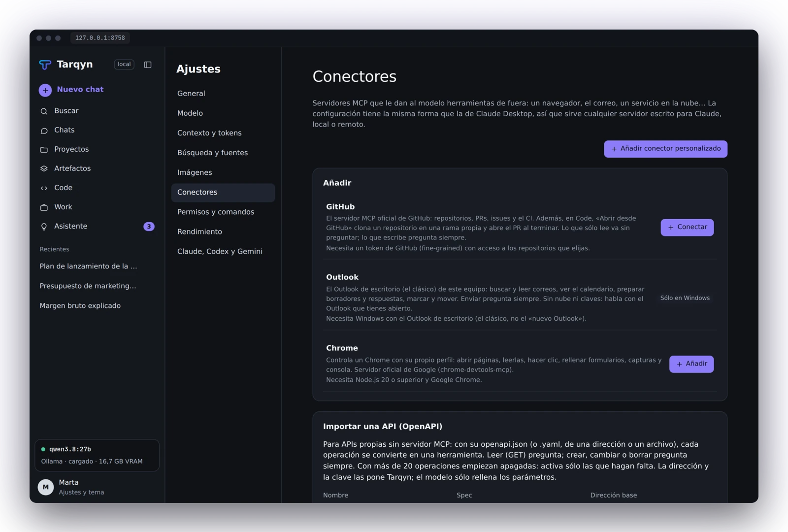Screen dimensions: 788x532
Task: Click the Proyectos folder icon
Action: pyautogui.click(x=44, y=150)
